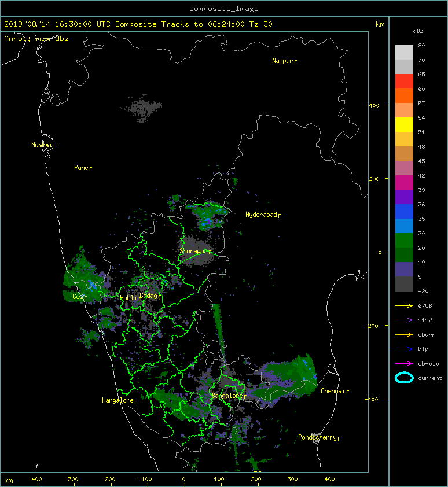Click the 67CB yellow arrow legend

(404, 306)
